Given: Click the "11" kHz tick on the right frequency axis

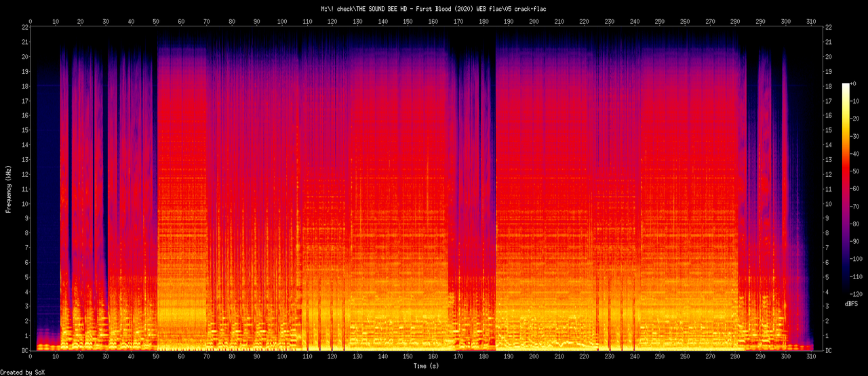Looking at the screenshot, I should (x=829, y=189).
